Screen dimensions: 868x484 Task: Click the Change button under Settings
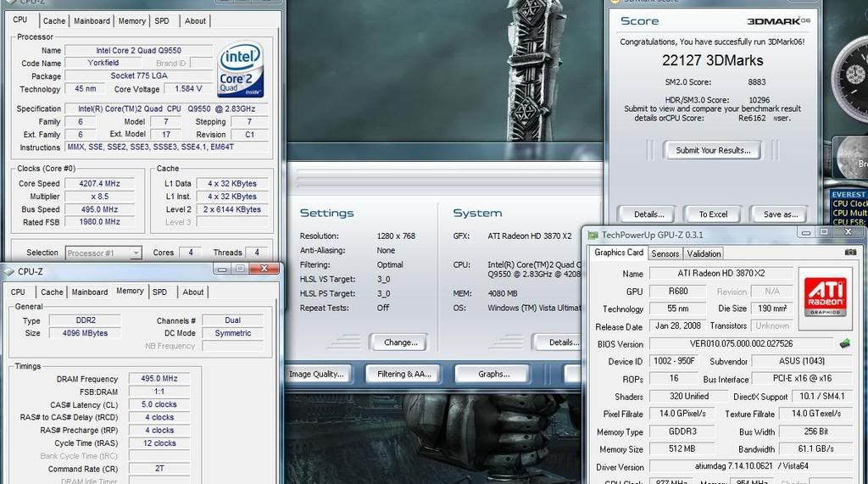tap(400, 342)
